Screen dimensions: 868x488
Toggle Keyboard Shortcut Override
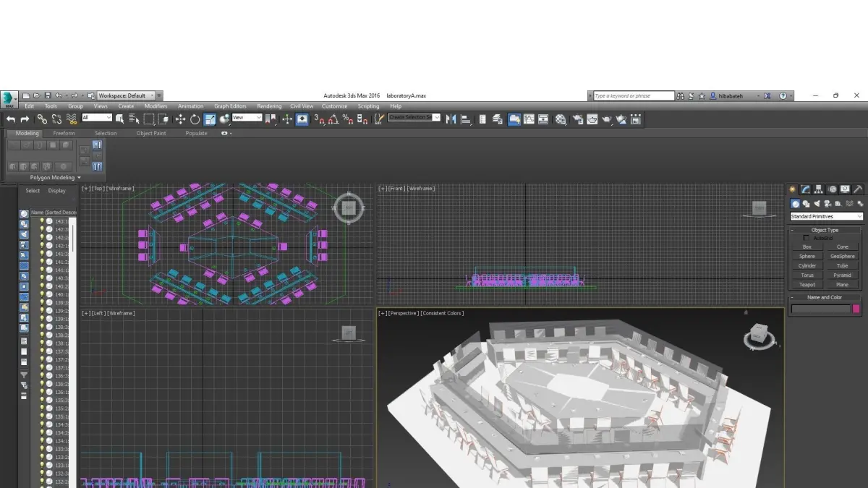click(302, 119)
